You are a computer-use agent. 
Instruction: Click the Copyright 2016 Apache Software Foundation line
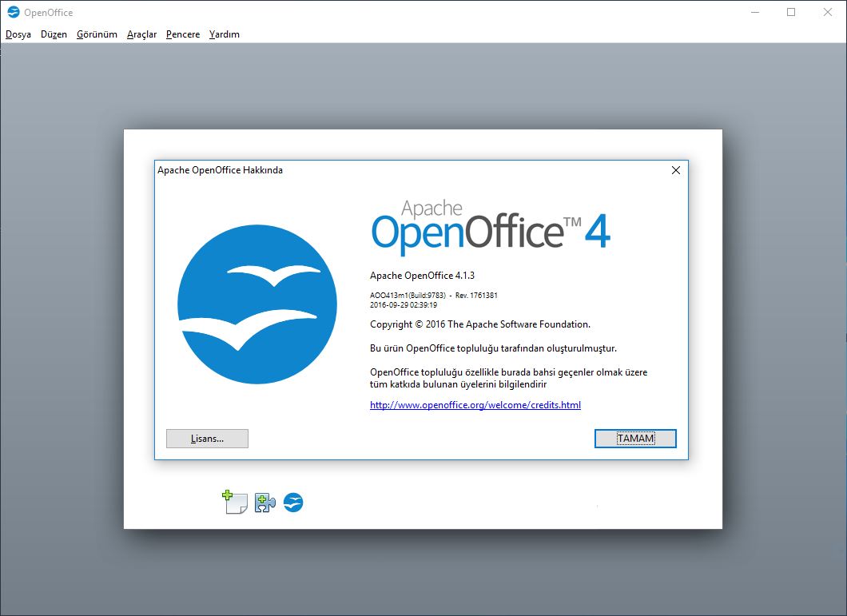pos(480,324)
